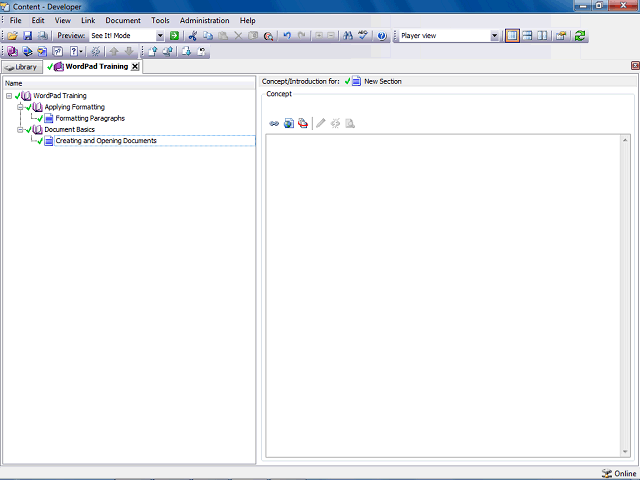Click the Concept pane scrollbar up arrow

pyautogui.click(x=625, y=140)
